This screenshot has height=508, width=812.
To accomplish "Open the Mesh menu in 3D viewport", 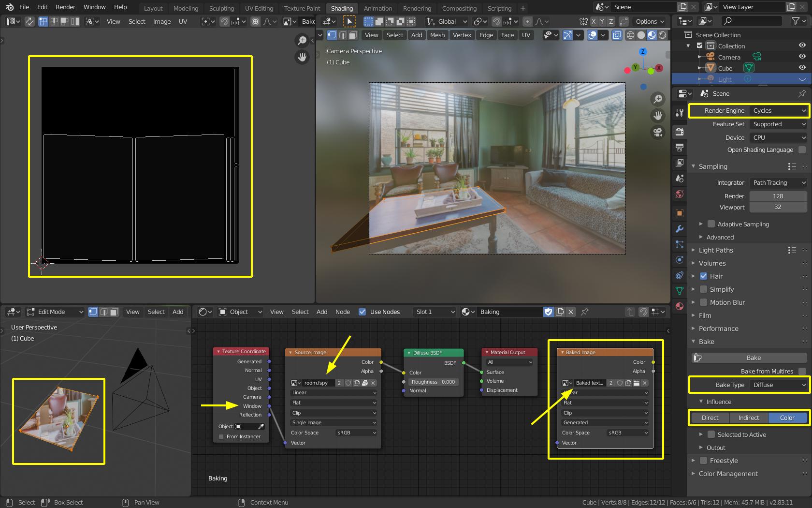I will [x=437, y=35].
